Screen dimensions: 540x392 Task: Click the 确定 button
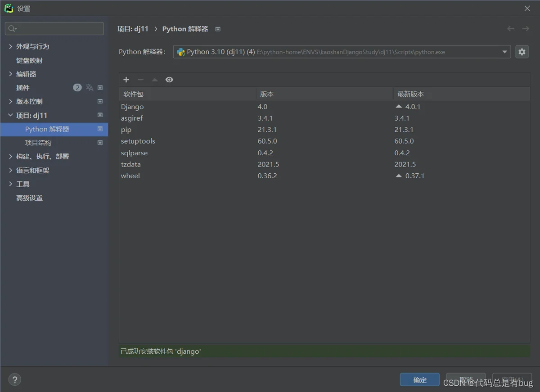(420, 380)
